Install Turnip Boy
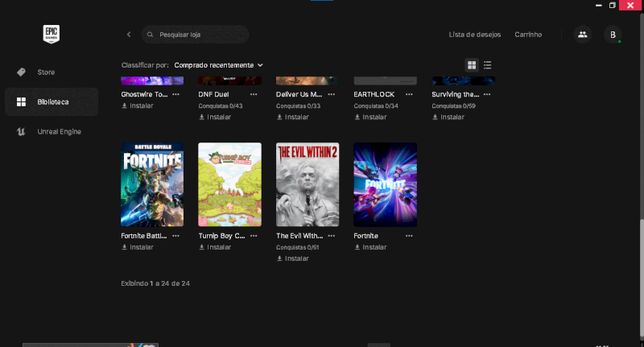Image resolution: width=644 pixels, height=347 pixels. (x=215, y=247)
